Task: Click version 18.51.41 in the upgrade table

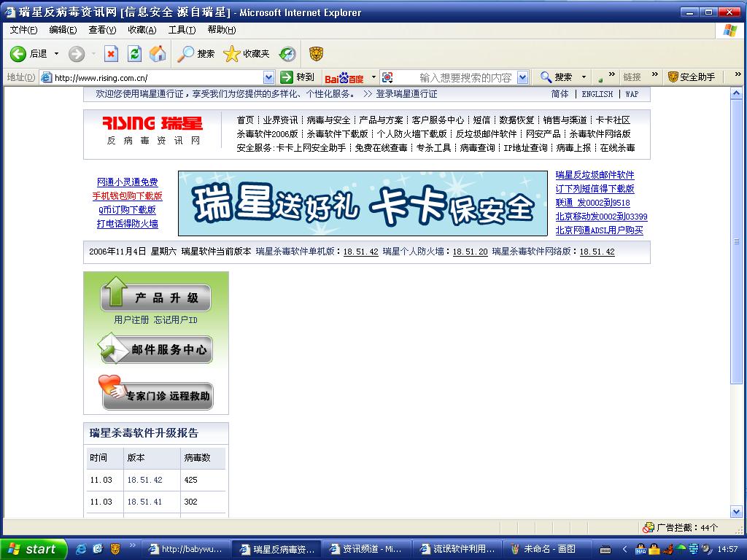Action: pos(145,502)
